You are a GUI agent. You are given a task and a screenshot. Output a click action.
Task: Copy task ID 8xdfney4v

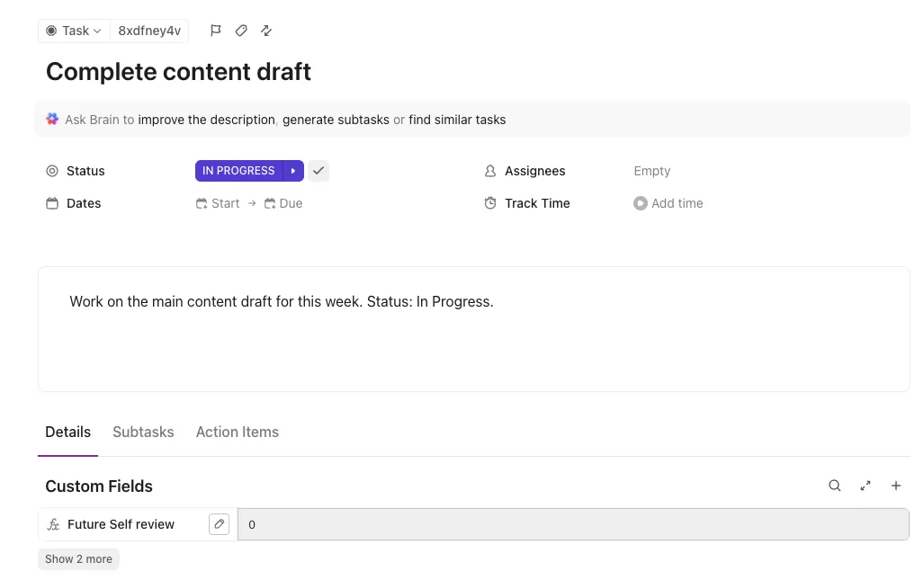[149, 31]
